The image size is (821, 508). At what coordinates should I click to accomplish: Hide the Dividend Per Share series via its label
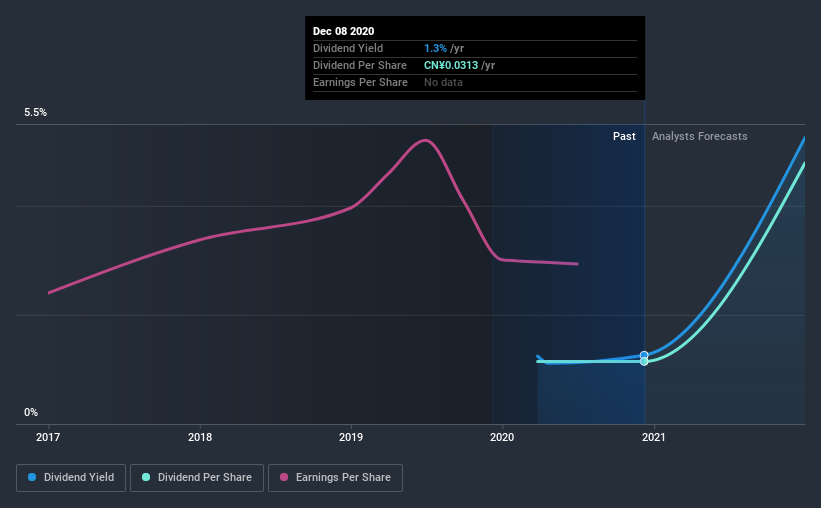205,478
